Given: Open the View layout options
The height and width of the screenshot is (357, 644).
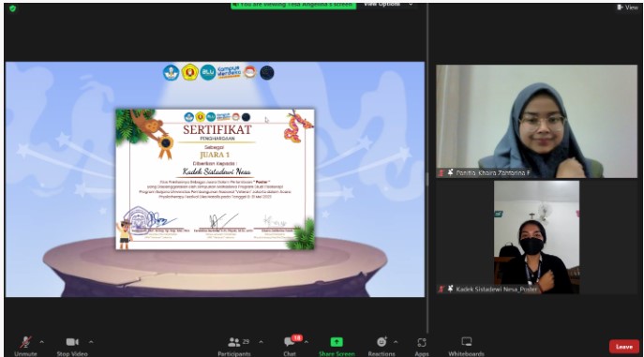Looking at the screenshot, I should pos(627,7).
